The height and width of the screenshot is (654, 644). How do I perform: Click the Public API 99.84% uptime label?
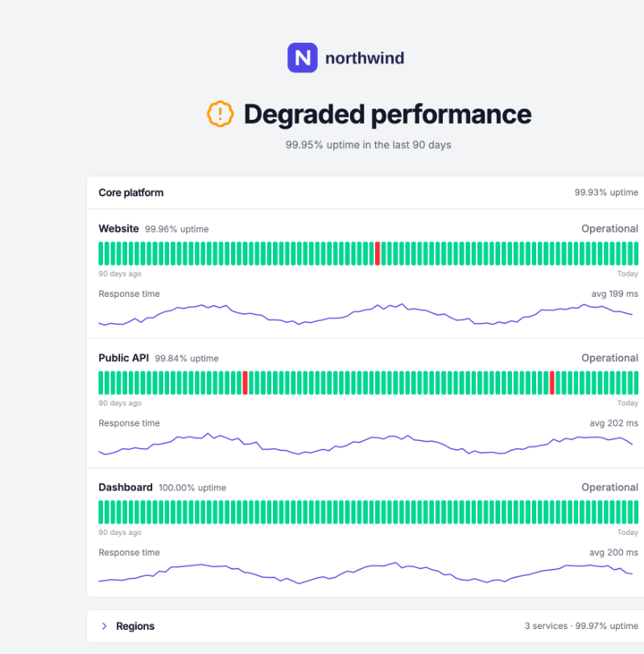click(187, 358)
